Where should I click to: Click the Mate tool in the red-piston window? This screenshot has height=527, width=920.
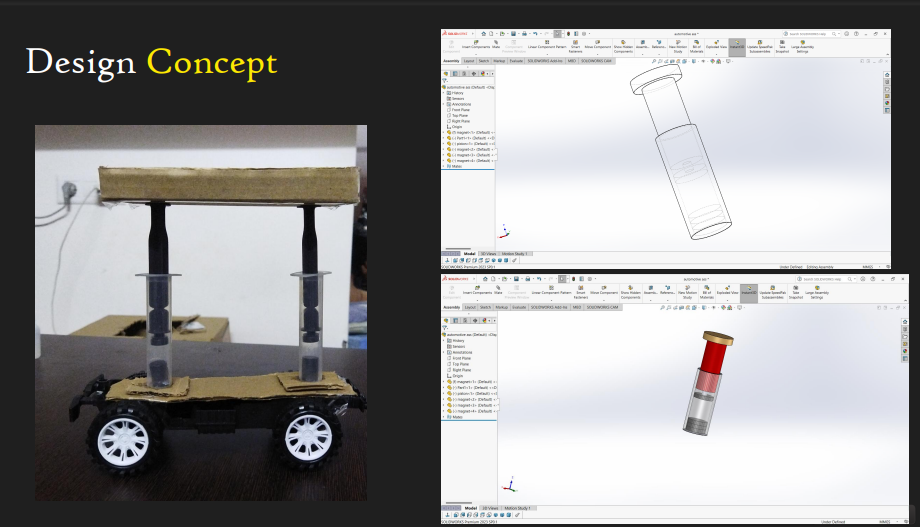click(498, 289)
